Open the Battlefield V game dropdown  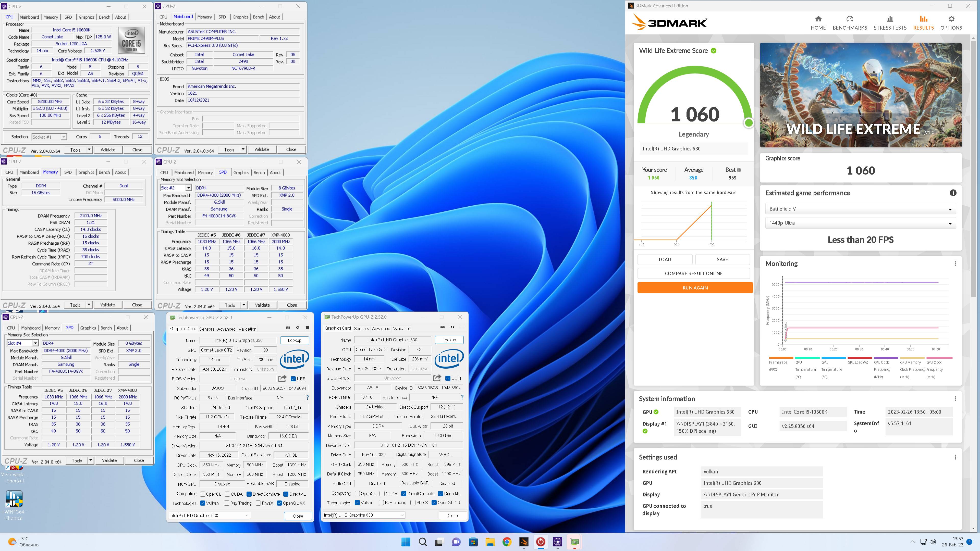(860, 209)
